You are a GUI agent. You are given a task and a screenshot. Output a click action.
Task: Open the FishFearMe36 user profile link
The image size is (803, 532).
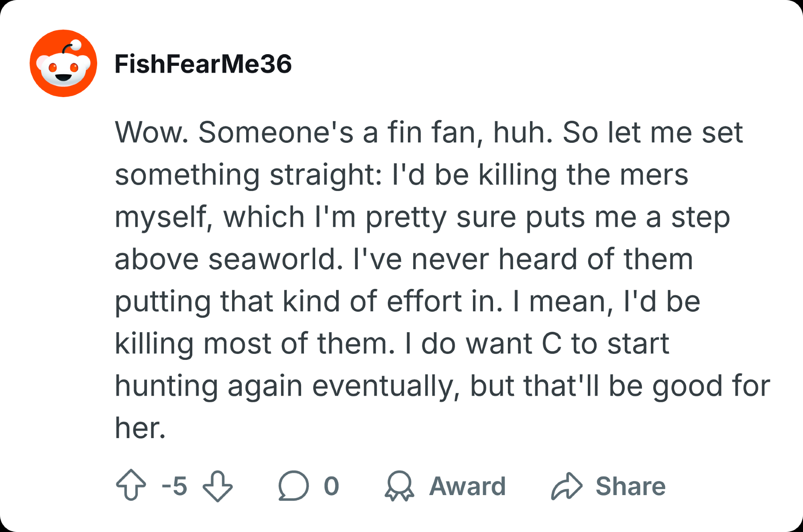(203, 64)
